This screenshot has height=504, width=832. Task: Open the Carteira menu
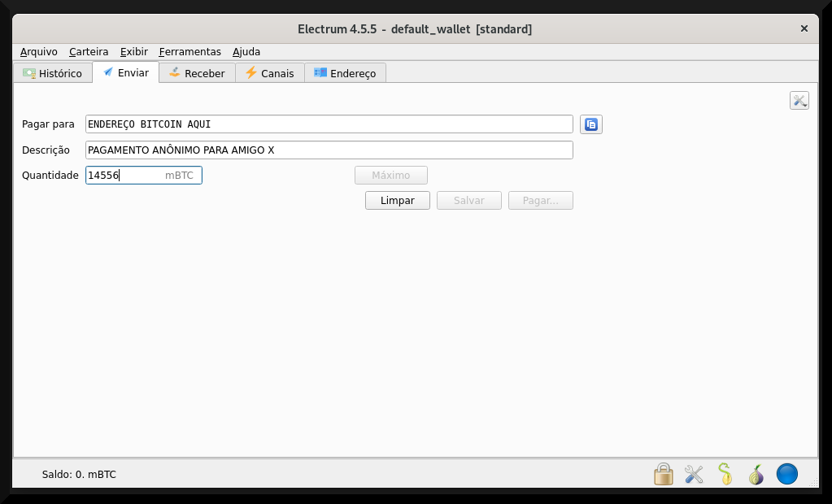pyautogui.click(x=89, y=51)
